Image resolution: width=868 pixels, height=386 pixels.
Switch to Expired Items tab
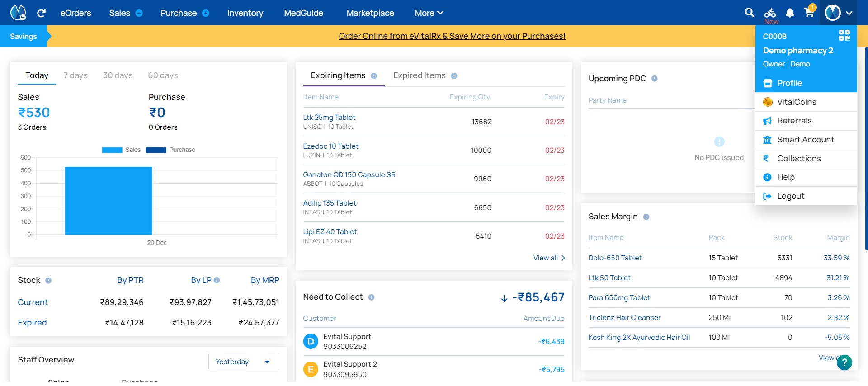pos(420,75)
